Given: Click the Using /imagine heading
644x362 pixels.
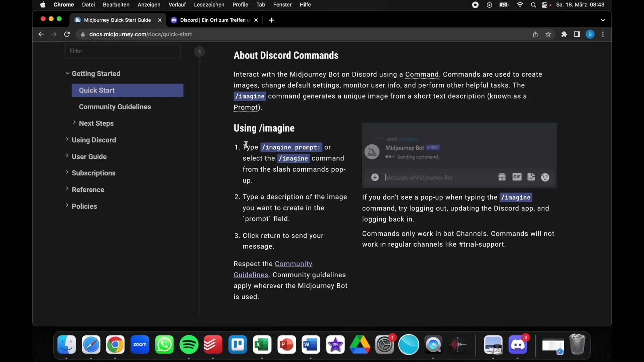Looking at the screenshot, I should (264, 128).
